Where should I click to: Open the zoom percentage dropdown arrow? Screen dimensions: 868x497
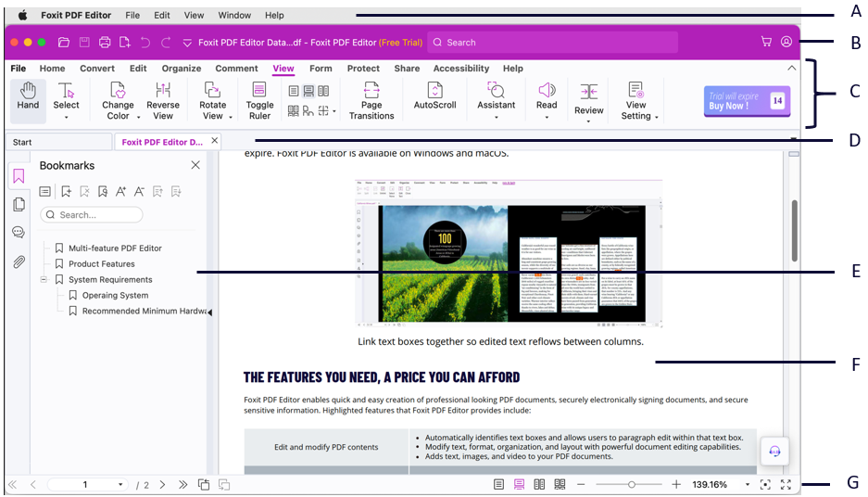[x=747, y=485]
